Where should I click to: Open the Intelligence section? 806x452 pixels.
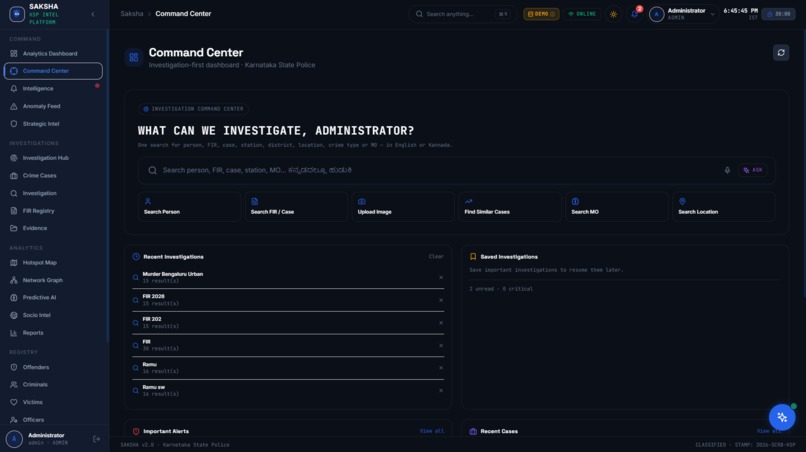[x=53, y=88]
